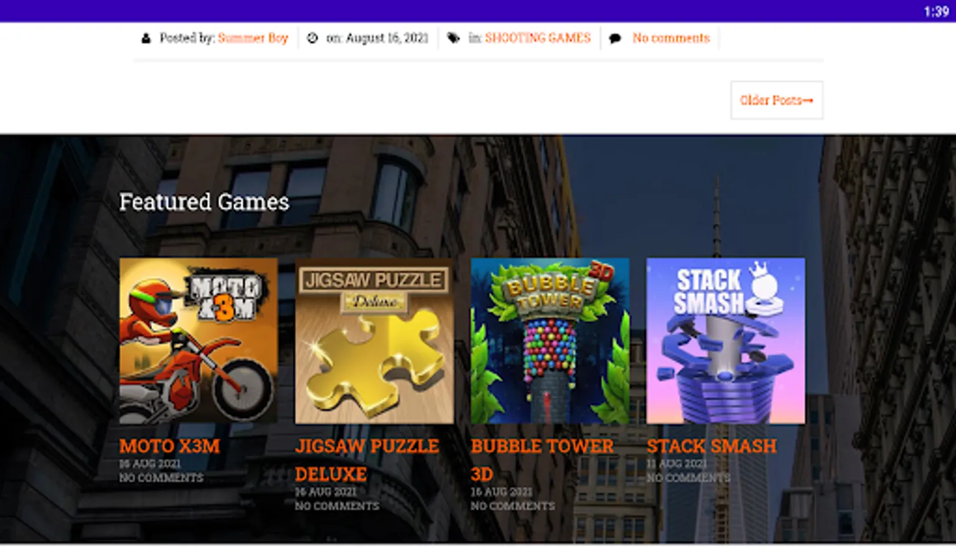Click NO COMMENTS under Moto X3M
The image size is (956, 560).
click(162, 478)
